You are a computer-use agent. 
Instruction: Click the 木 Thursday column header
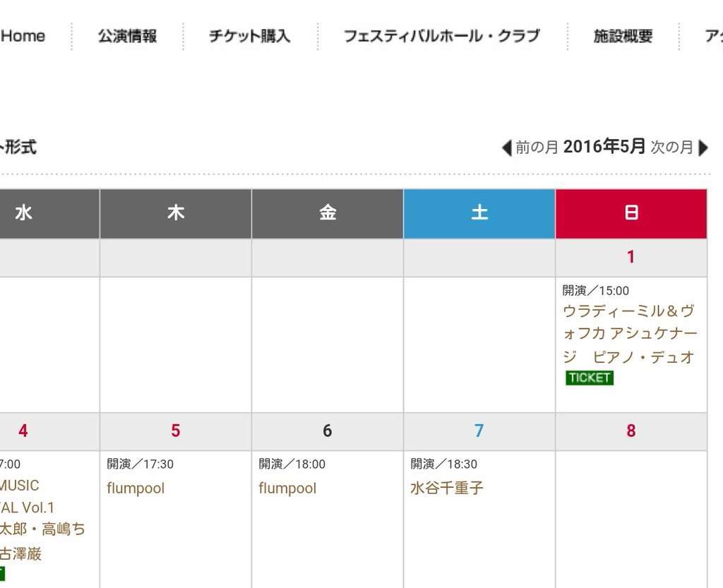176,214
